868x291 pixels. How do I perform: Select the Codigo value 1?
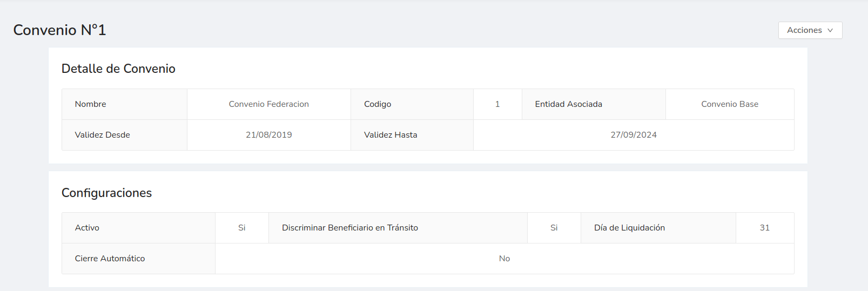(497, 104)
